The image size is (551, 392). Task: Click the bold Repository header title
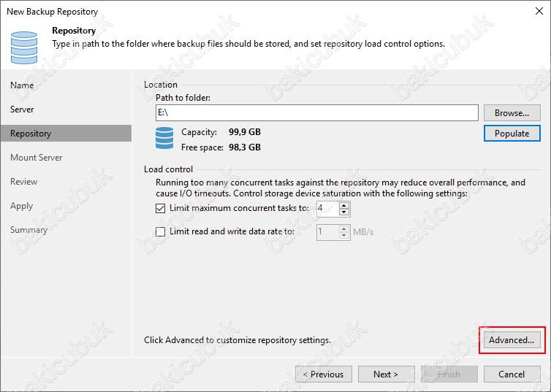74,31
